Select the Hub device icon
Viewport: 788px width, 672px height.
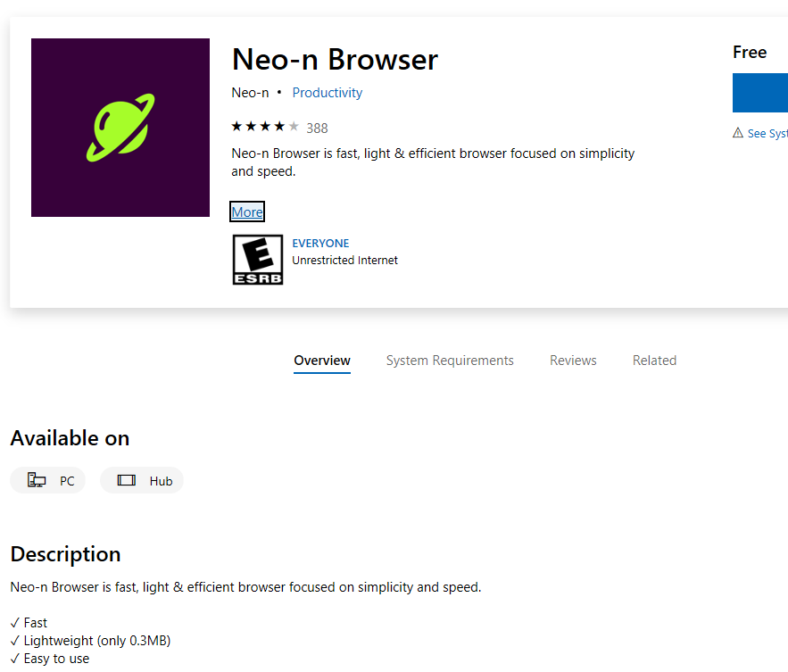tap(127, 480)
